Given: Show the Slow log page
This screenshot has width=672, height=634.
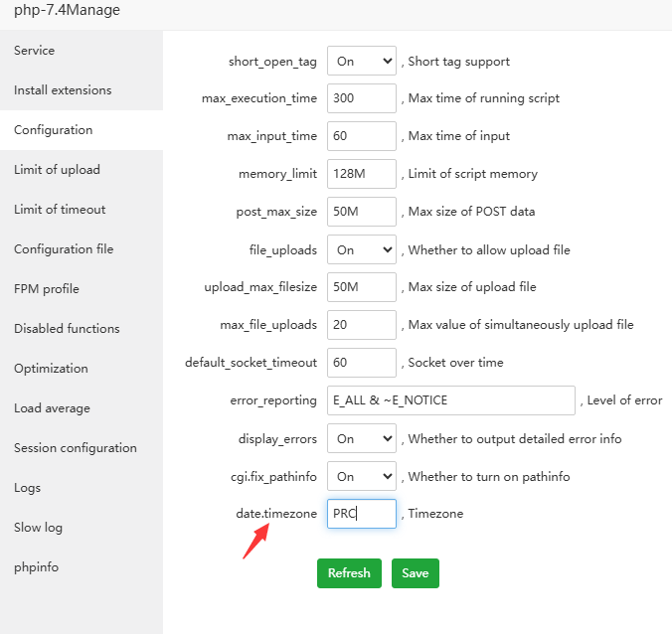Looking at the screenshot, I should (x=38, y=528).
